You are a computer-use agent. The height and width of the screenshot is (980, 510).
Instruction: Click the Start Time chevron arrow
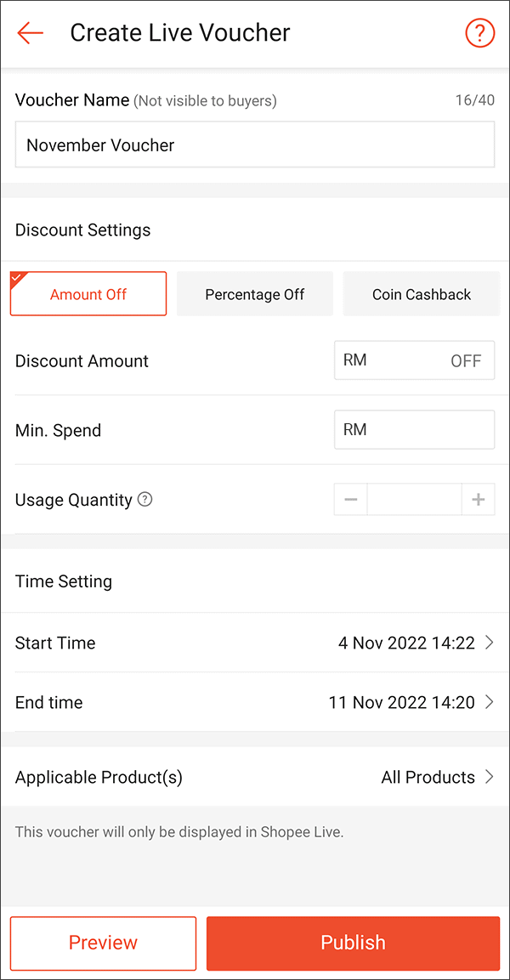(489, 643)
